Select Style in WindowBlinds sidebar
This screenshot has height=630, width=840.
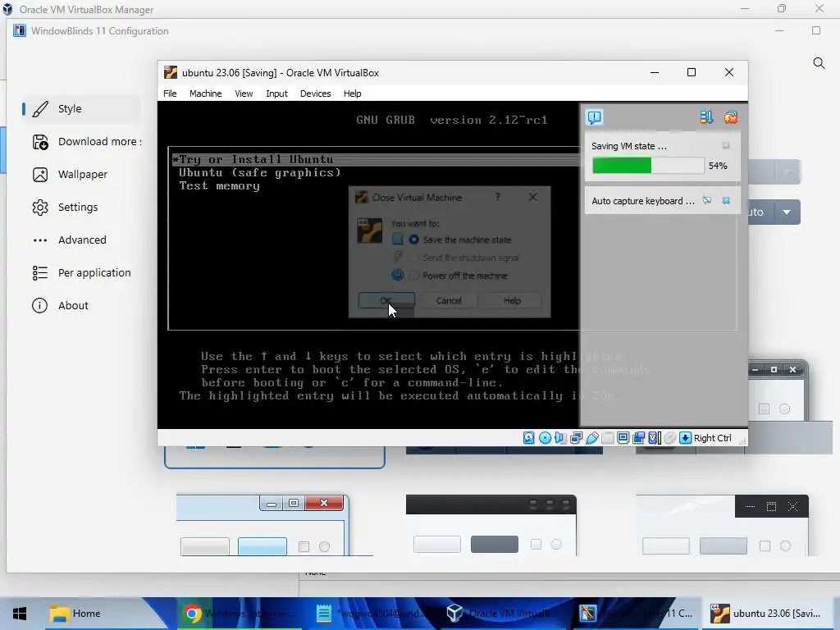81,109
